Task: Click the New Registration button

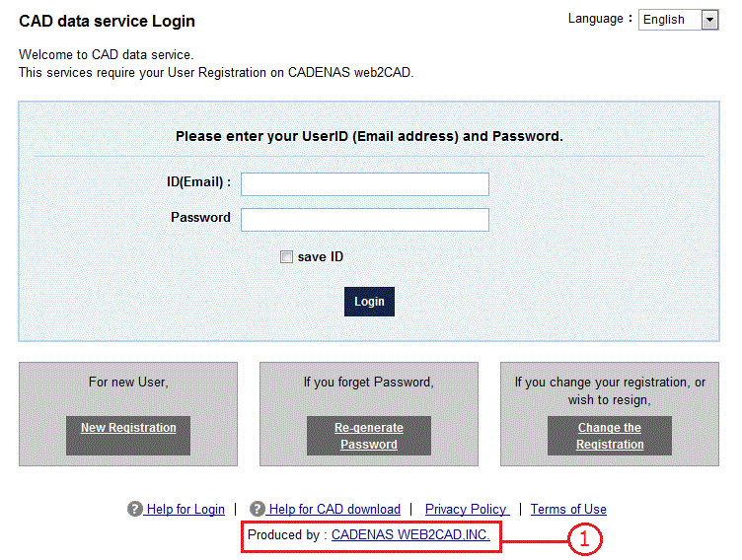Action: click(x=128, y=428)
